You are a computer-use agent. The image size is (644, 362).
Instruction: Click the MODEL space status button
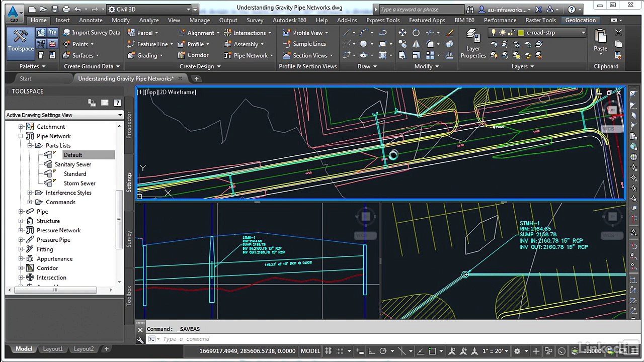[310, 351]
